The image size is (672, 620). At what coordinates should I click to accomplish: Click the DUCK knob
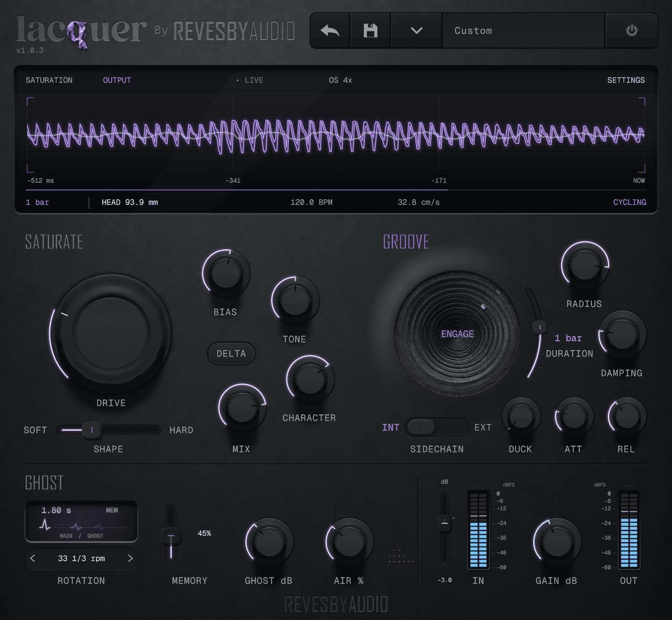(x=521, y=416)
